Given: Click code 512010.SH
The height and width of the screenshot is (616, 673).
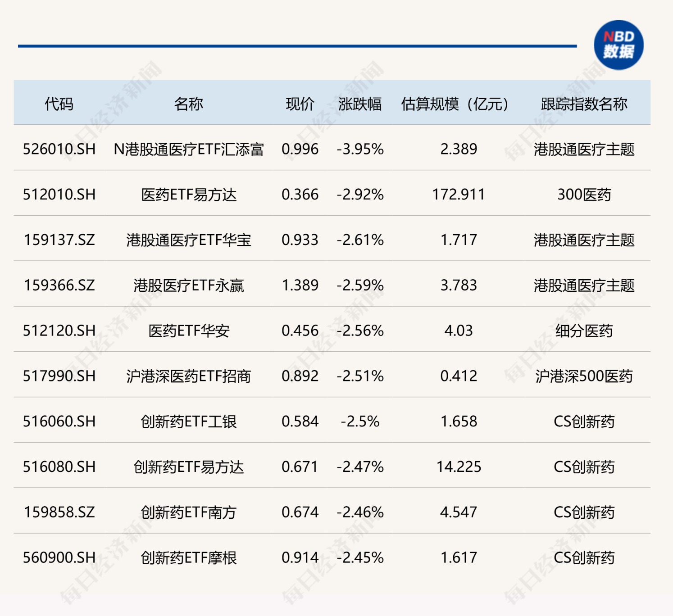Looking at the screenshot, I should 59,195.
